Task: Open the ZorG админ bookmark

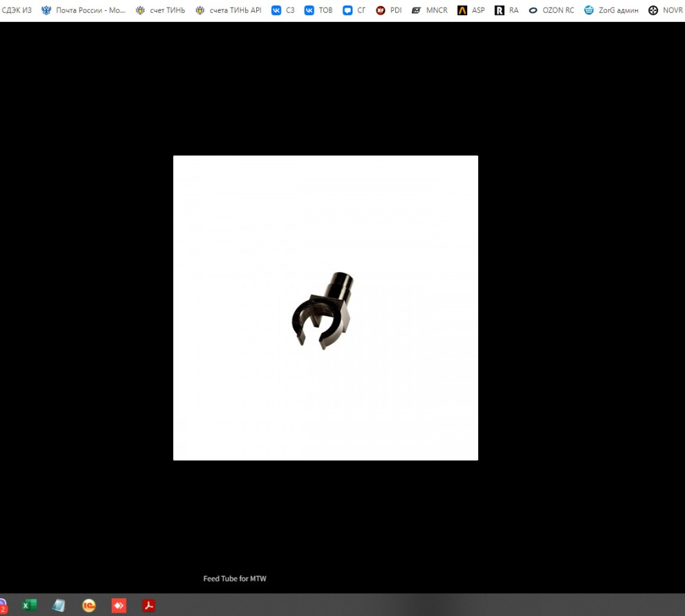Action: click(611, 10)
